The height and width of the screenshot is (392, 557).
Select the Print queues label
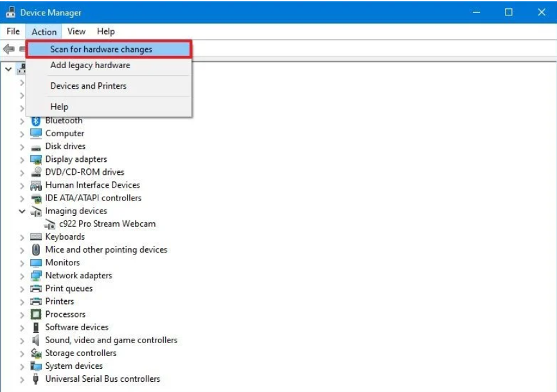(x=69, y=289)
